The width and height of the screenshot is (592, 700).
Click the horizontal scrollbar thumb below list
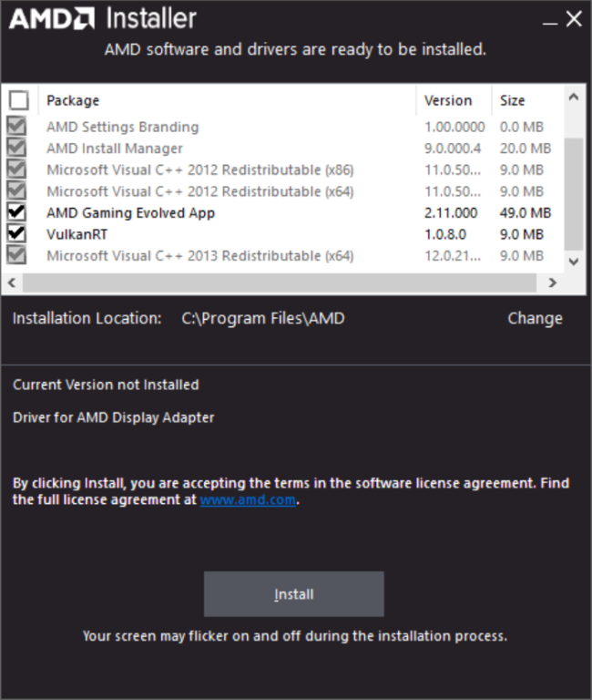pyautogui.click(x=280, y=283)
